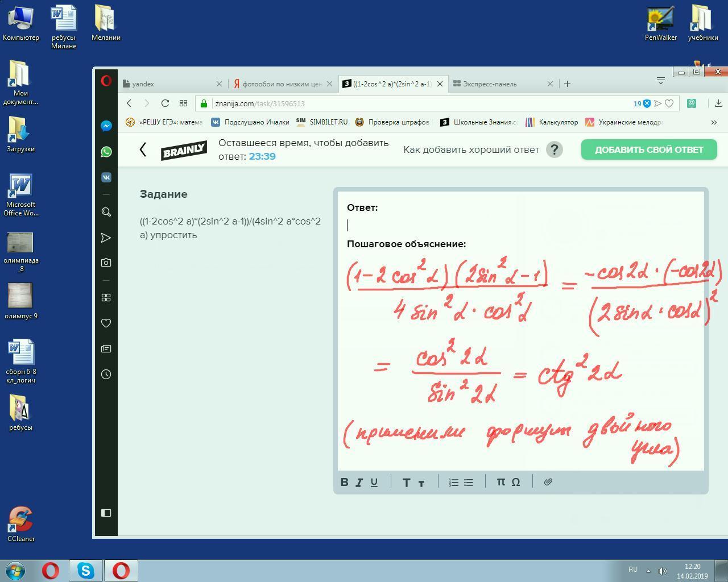Viewport: 728px width, 582px height.
Task: Open VK panel in sidebar
Action: 106,177
